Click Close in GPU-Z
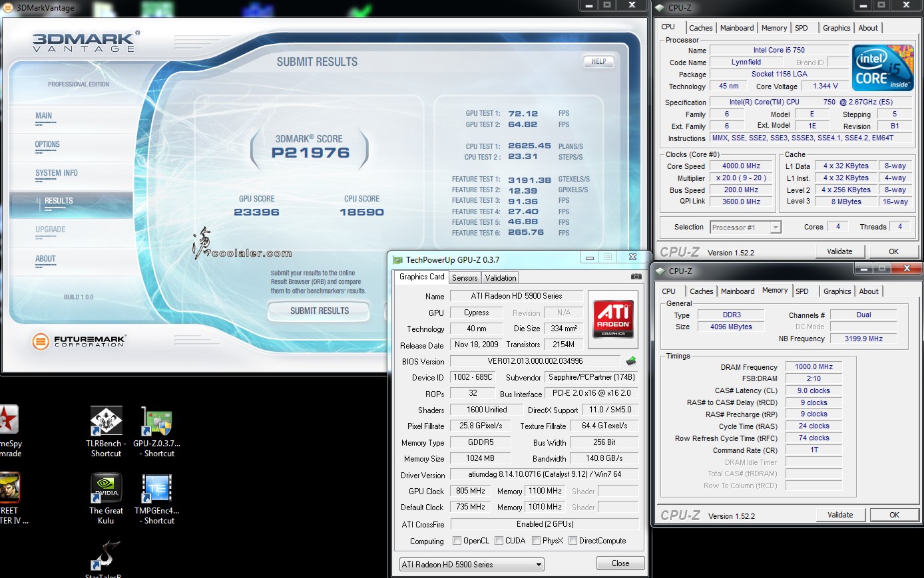 point(620,563)
